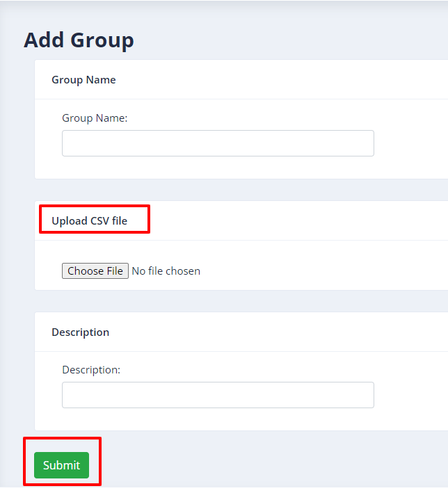Screen dimensions: 448x500
Task: Click the bold 'Group Name' card header
Action: tap(83, 80)
